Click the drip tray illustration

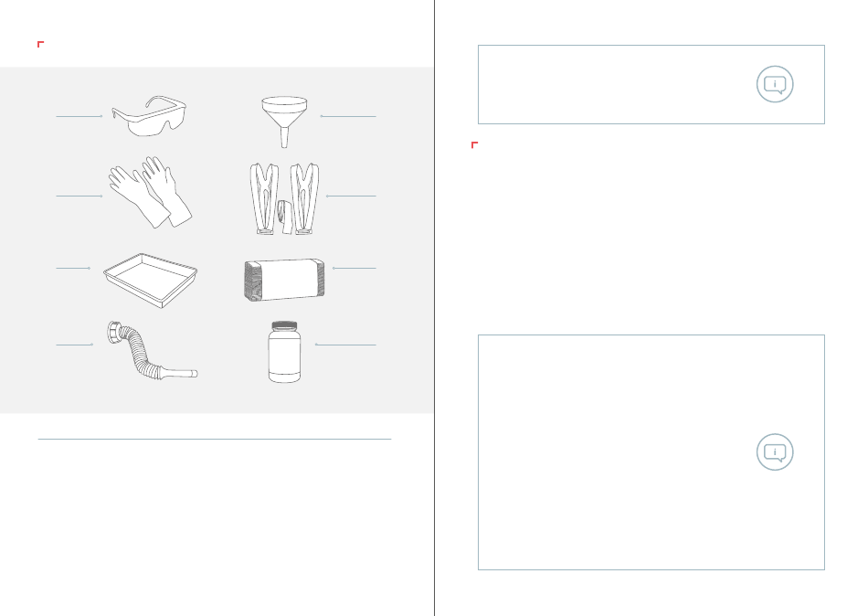(150, 281)
